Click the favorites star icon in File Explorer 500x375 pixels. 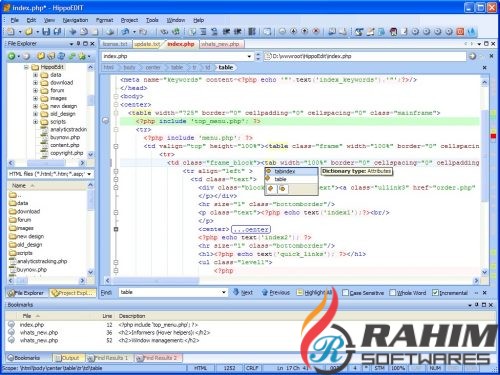coord(82,56)
